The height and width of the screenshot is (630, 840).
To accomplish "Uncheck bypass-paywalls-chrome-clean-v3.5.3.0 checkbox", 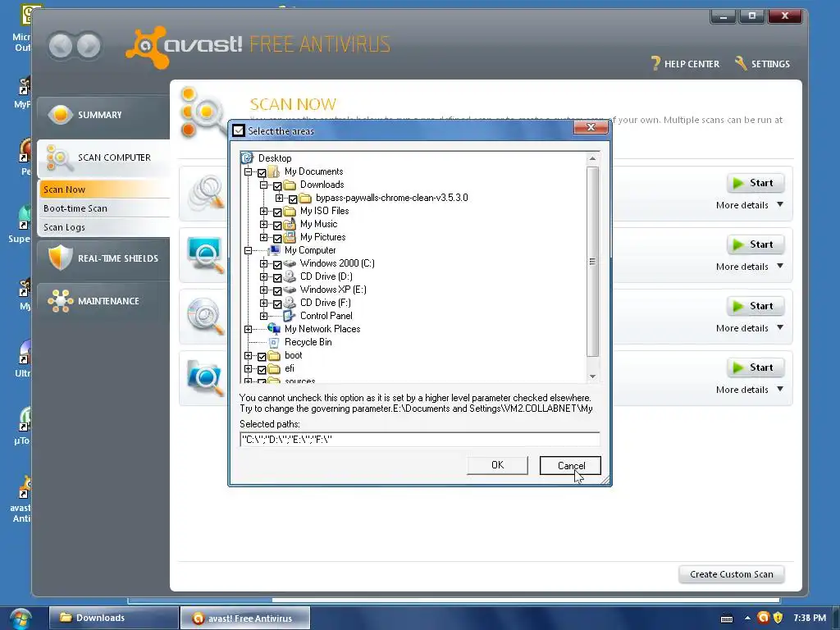I will (x=293, y=199).
